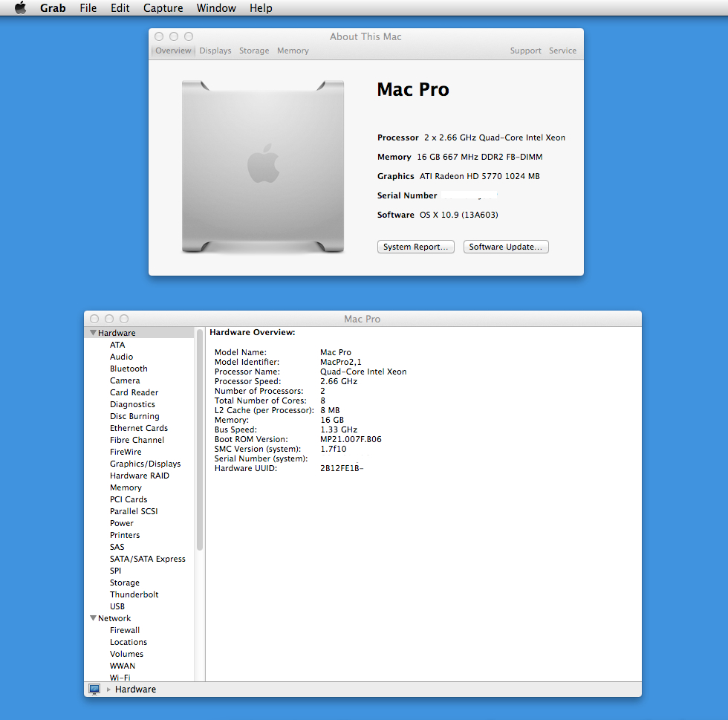The image size is (728, 720).
Task: Select Volumes under Network
Action: 127,654
